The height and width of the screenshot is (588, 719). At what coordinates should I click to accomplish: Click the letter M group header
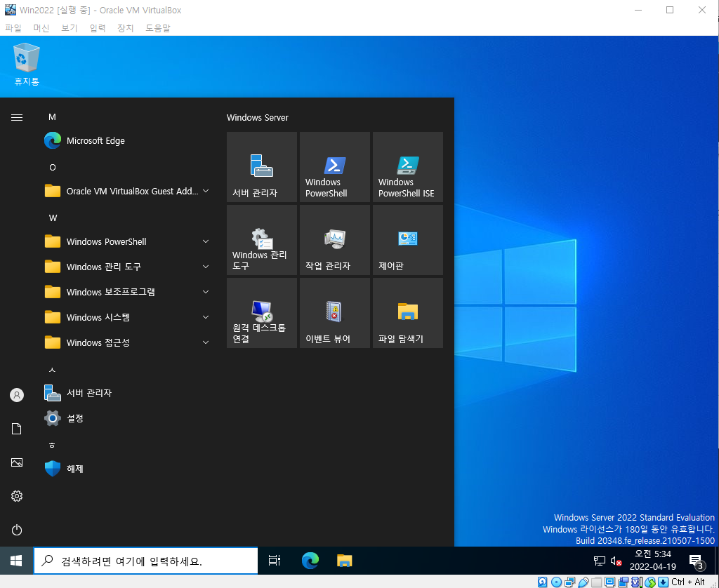point(52,117)
